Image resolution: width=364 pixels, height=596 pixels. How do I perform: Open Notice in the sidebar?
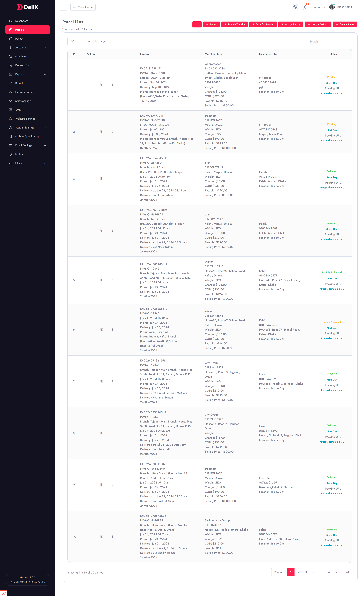click(28, 154)
